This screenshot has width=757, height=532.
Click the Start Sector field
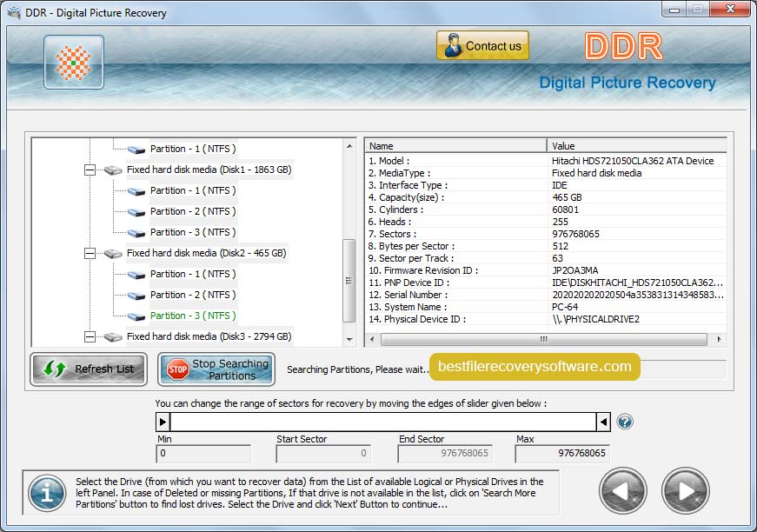323,453
